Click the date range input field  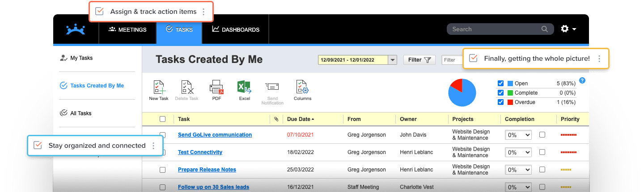point(353,60)
